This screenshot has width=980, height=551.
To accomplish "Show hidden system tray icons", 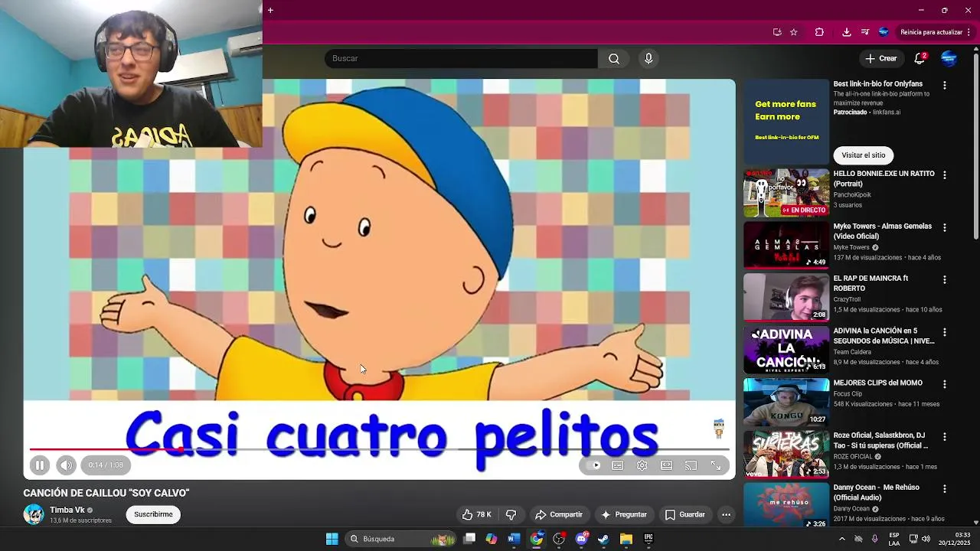I will coord(841,539).
